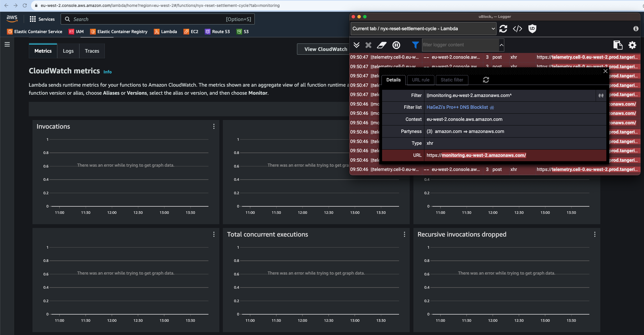This screenshot has width=644, height=335.
Task: Toggle the logger filter funnel
Action: [415, 45]
